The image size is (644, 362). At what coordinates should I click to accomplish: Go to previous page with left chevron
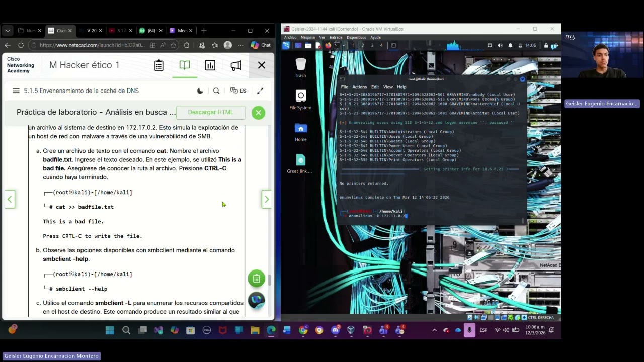tap(10, 199)
